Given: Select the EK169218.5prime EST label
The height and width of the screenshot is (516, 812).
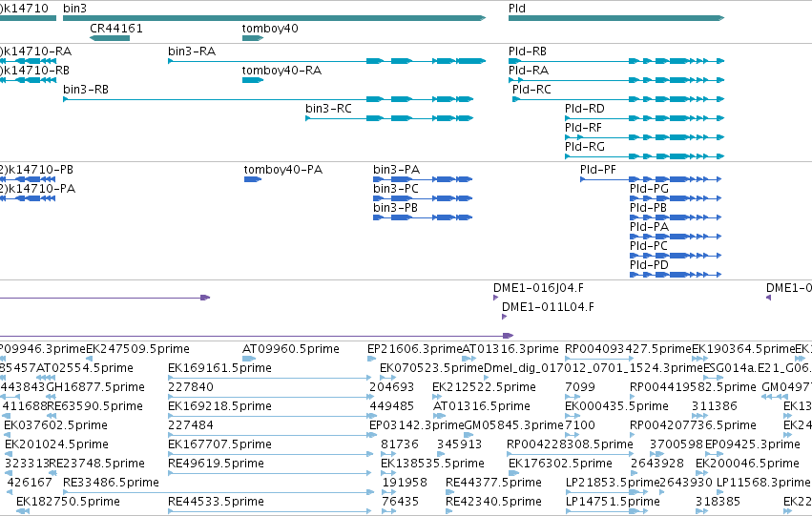Looking at the screenshot, I should pyautogui.click(x=219, y=407).
